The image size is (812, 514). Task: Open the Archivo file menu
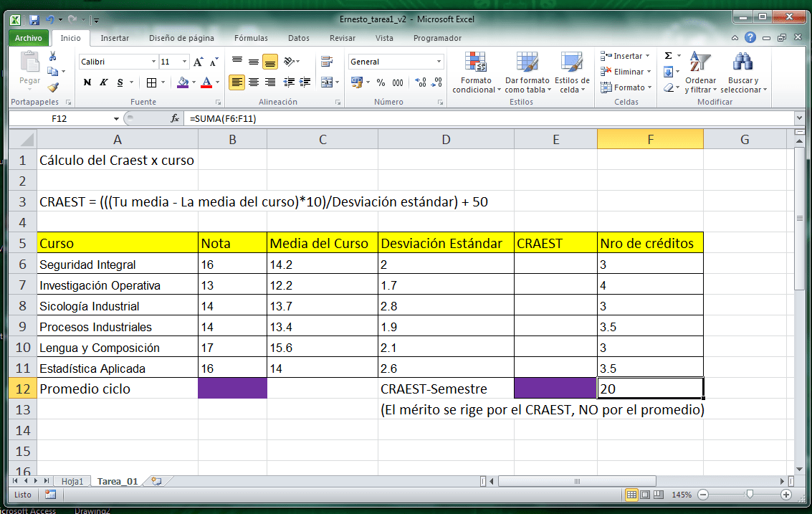(29, 38)
